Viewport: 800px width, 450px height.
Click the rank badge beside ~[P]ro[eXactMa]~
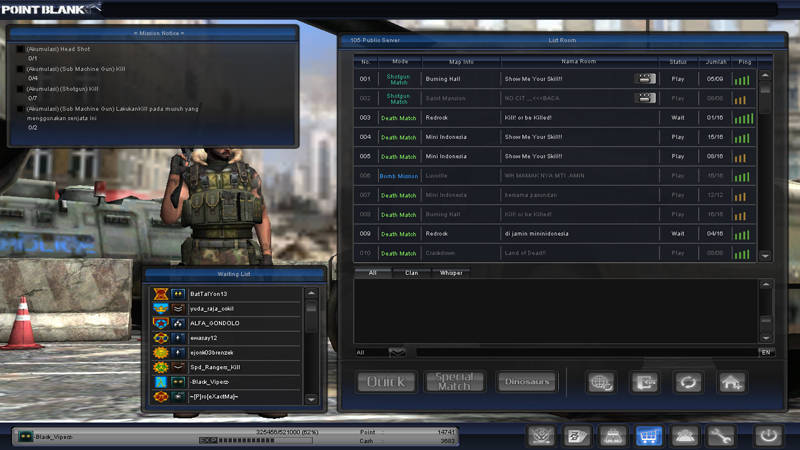tap(161, 396)
